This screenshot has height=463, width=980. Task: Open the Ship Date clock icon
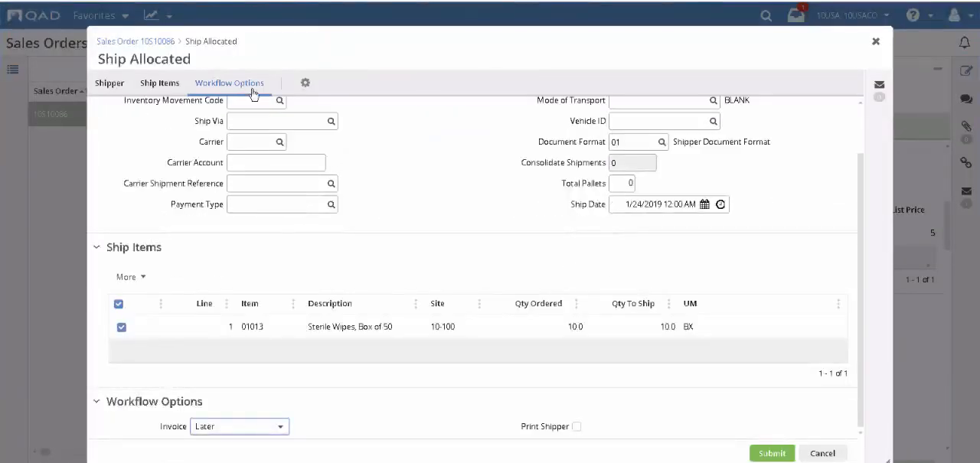[720, 204]
